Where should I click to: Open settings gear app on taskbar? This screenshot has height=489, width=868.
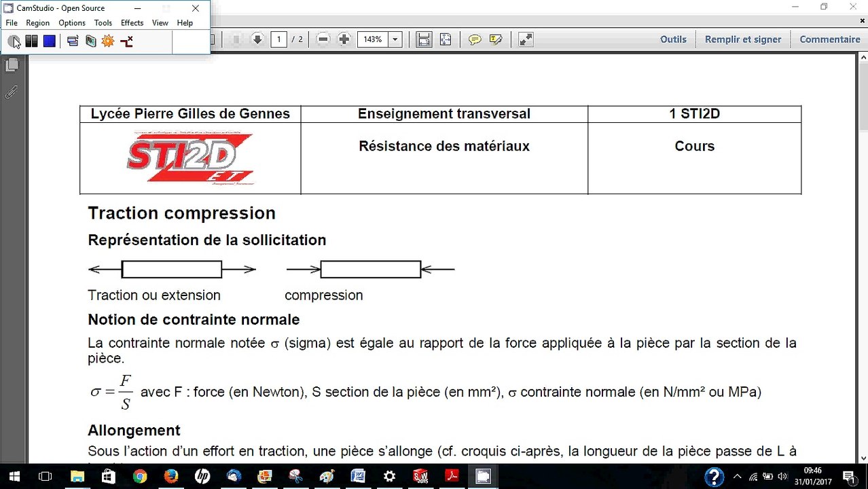pos(389,476)
